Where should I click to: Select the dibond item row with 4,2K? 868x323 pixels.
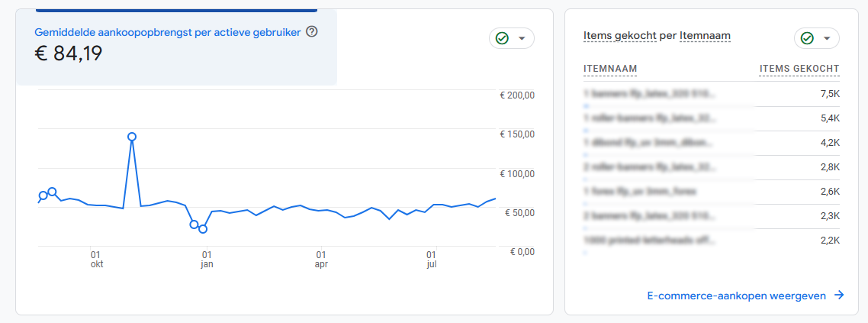pyautogui.click(x=711, y=143)
